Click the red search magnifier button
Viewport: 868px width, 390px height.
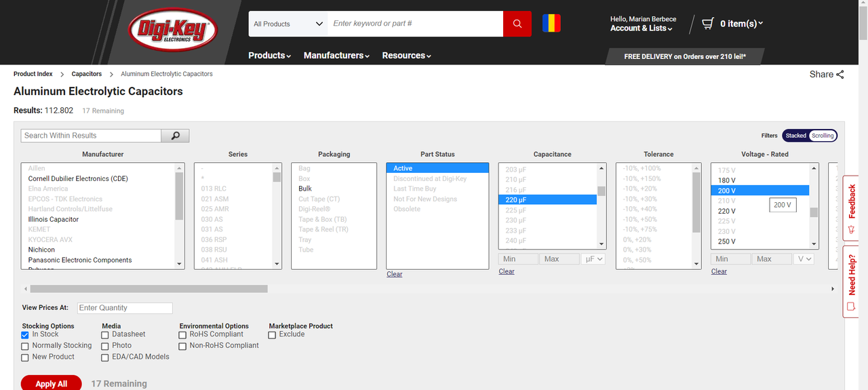[517, 24]
